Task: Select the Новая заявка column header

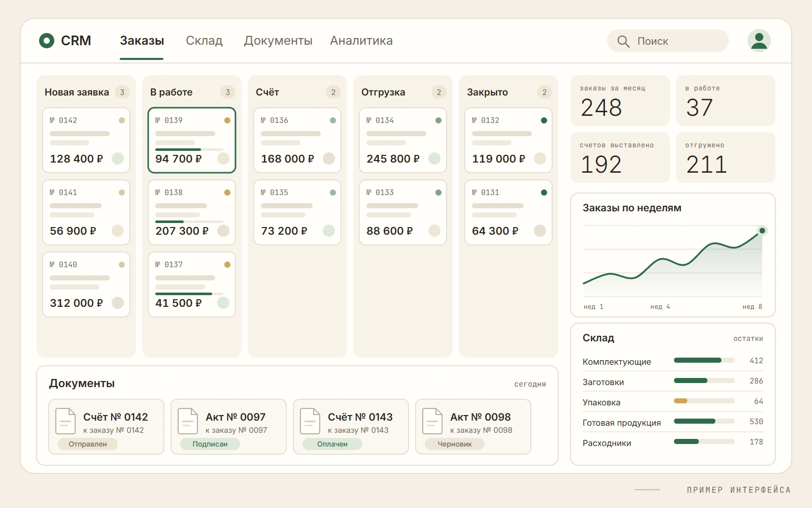Action: (77, 92)
